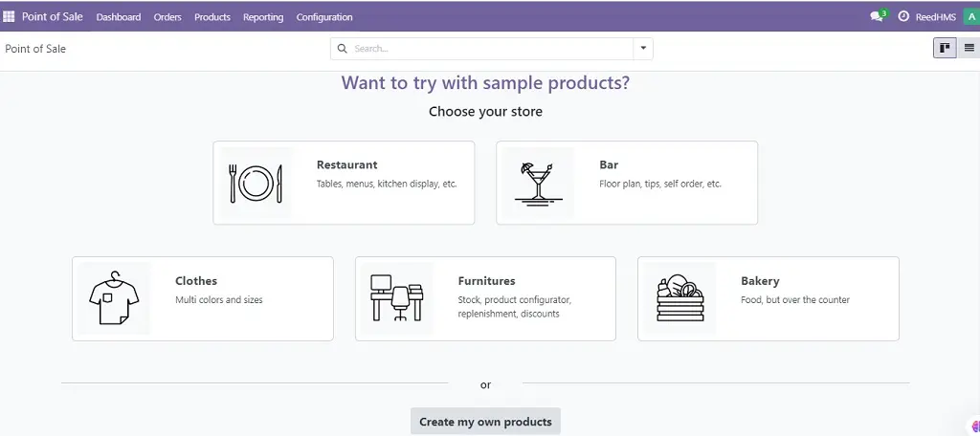Expand the search options dropdown arrow
The width and height of the screenshot is (980, 436).
[x=643, y=48]
